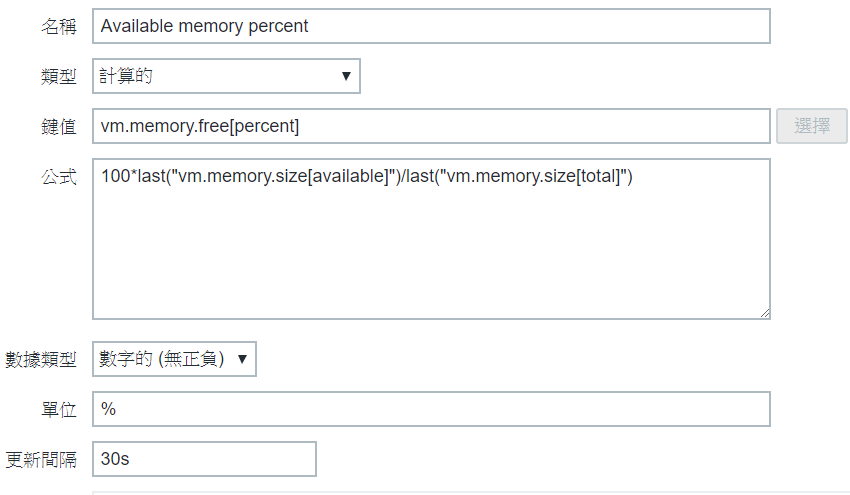850x495 pixels.
Task: Click the 數據類型 label
Action: click(41, 360)
